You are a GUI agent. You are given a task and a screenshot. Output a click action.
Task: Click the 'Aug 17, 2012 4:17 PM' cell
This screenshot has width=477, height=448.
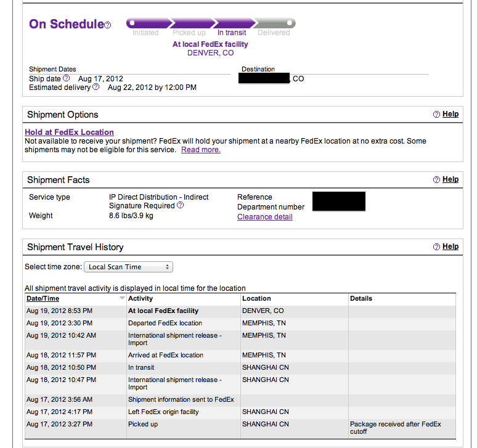coord(75,412)
